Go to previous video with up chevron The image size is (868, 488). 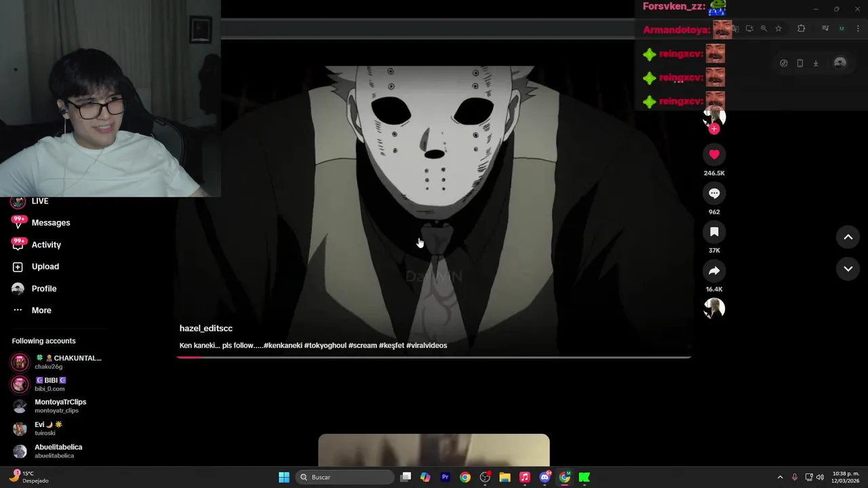pyautogui.click(x=848, y=237)
